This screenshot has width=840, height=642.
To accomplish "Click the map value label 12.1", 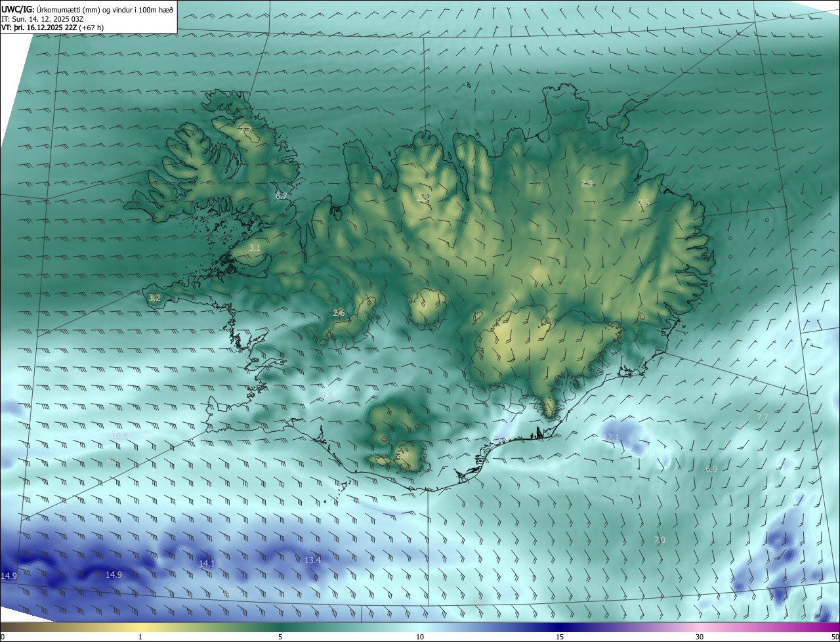I will pyautogui.click(x=611, y=437).
